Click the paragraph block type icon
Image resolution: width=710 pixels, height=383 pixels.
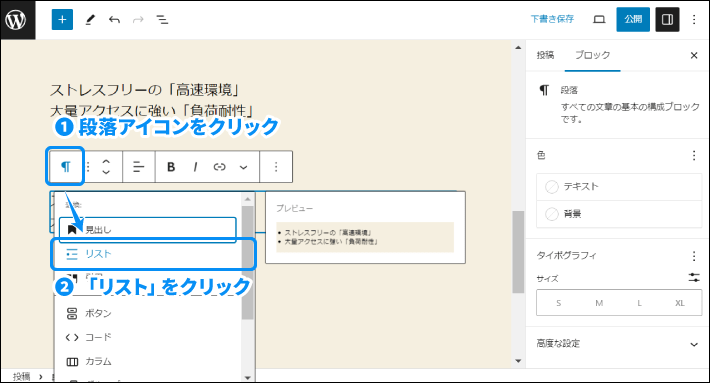click(x=66, y=167)
